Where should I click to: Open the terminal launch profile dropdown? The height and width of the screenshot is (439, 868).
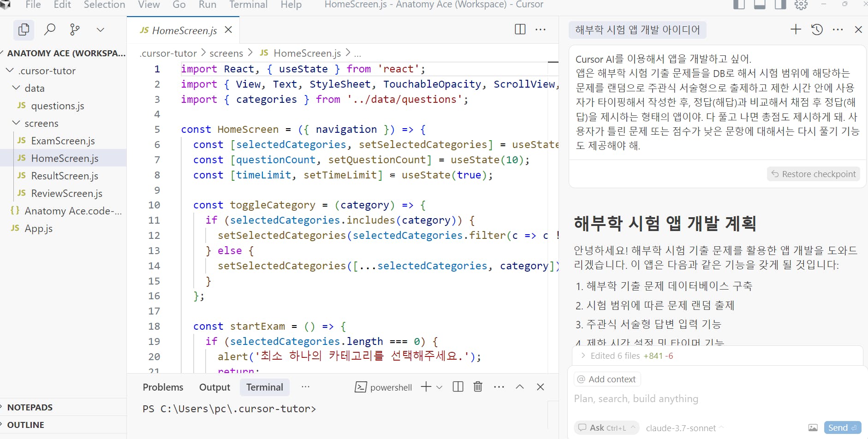coord(440,387)
